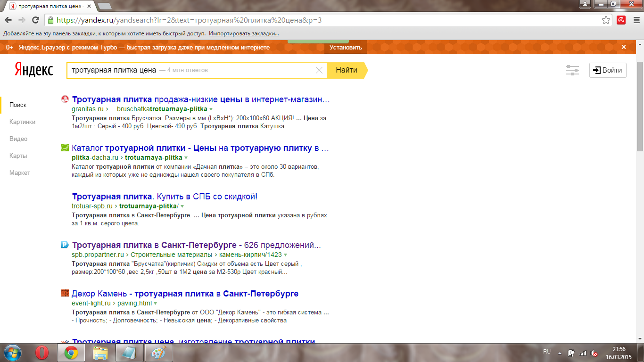Bookmark this page with the star icon

click(x=606, y=20)
